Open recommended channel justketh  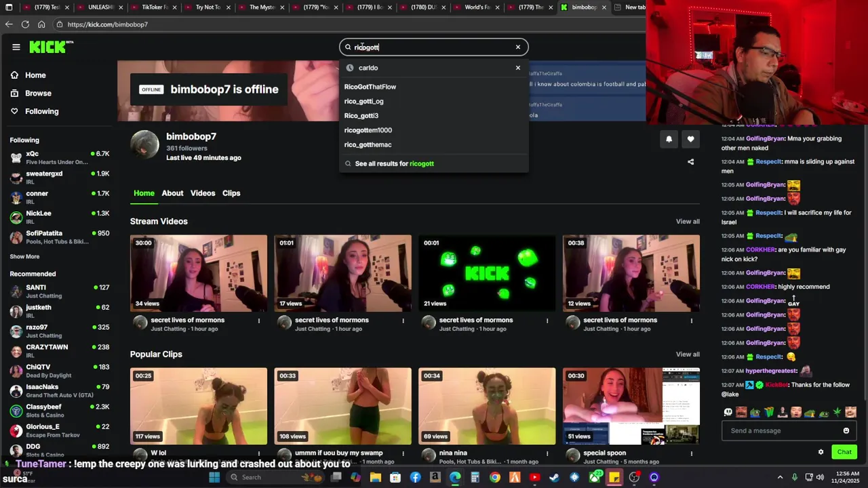60,311
